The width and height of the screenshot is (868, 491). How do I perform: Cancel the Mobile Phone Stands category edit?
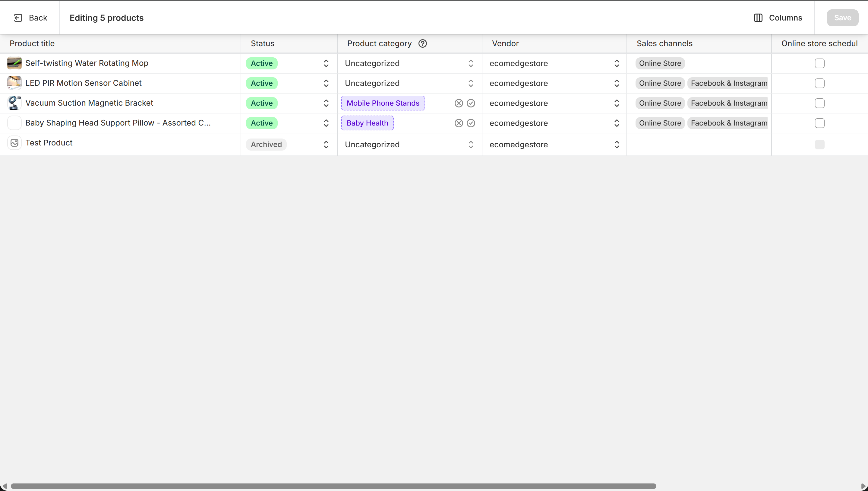point(458,103)
